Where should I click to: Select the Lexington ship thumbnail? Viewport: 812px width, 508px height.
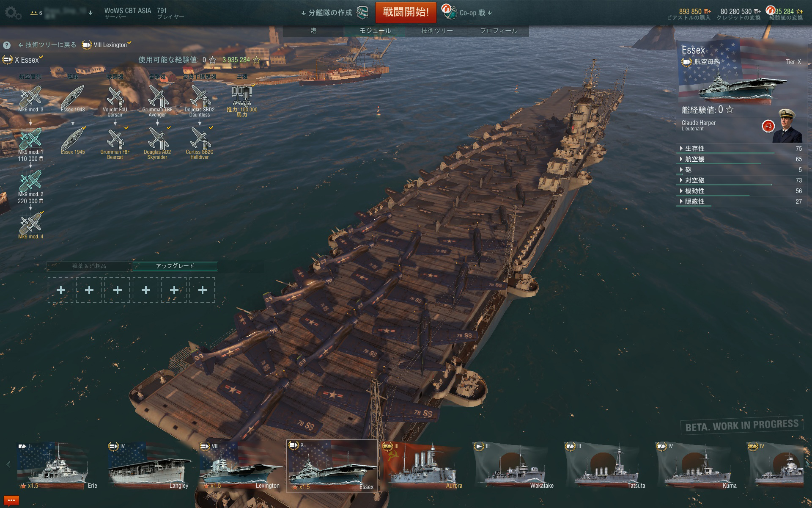pyautogui.click(x=240, y=466)
